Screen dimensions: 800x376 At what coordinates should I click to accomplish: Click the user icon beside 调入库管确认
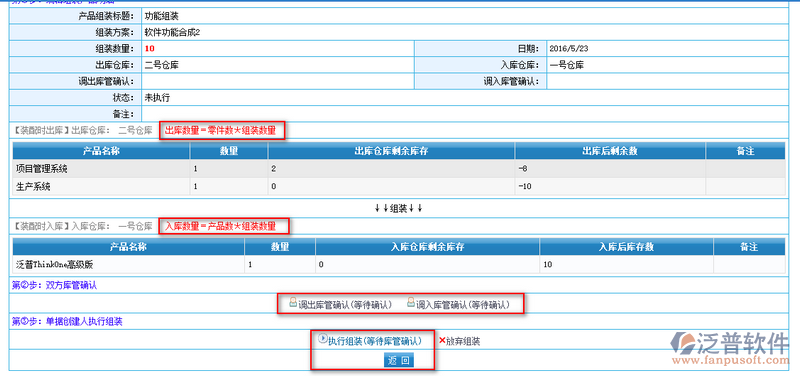(411, 303)
